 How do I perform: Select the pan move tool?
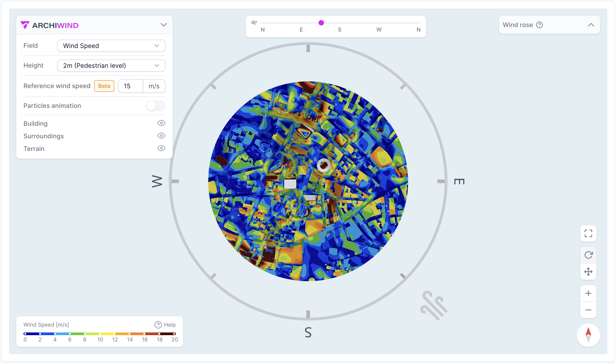[x=588, y=271]
